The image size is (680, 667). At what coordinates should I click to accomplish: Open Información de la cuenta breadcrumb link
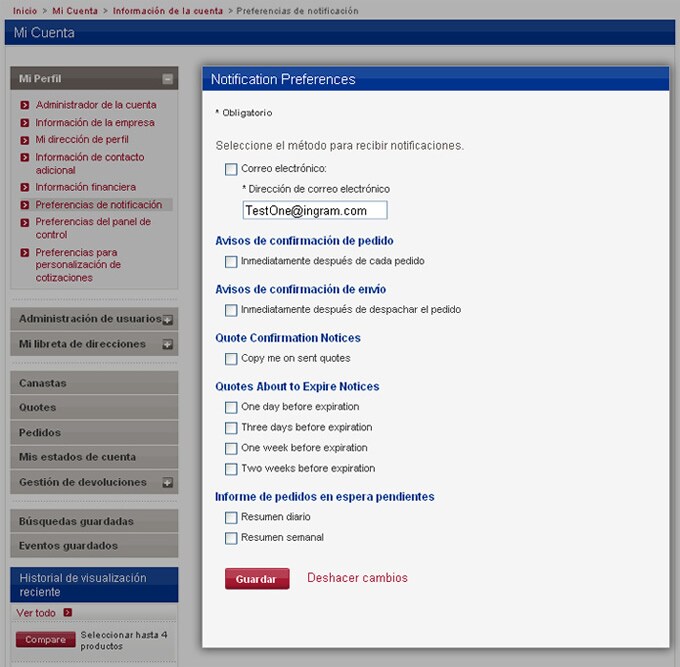(168, 11)
